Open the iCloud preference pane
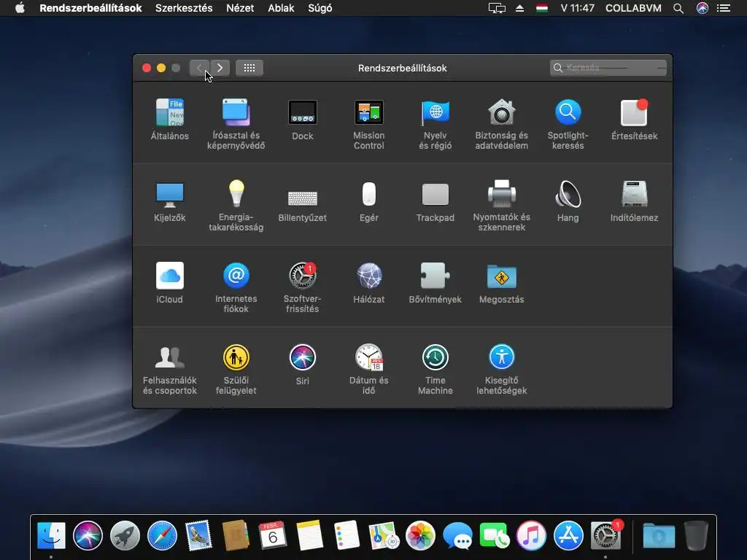Screen dimensions: 747x560 (x=169, y=283)
